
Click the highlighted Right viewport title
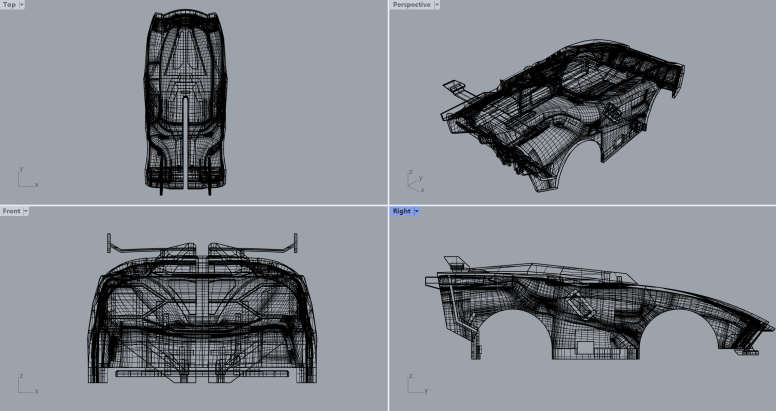(x=401, y=211)
